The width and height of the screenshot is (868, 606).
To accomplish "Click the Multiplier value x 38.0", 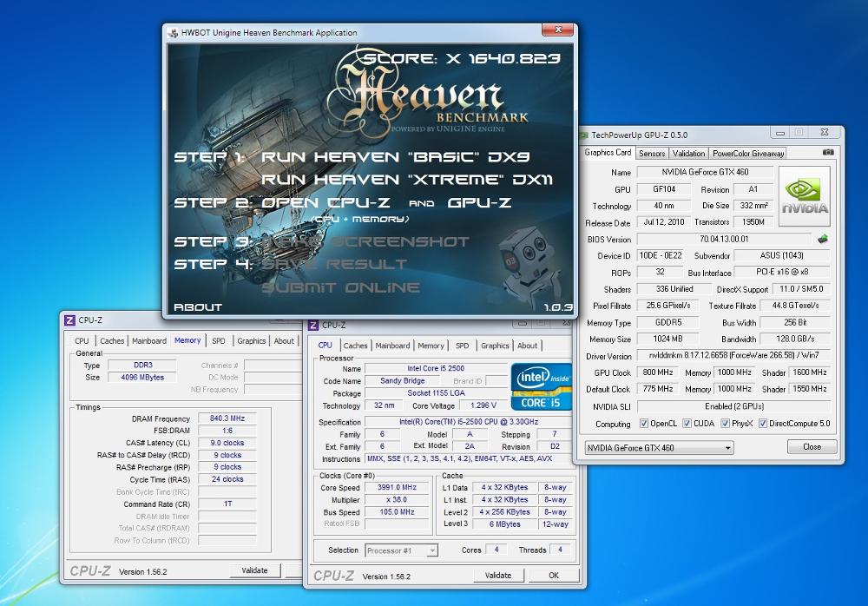I will point(397,499).
